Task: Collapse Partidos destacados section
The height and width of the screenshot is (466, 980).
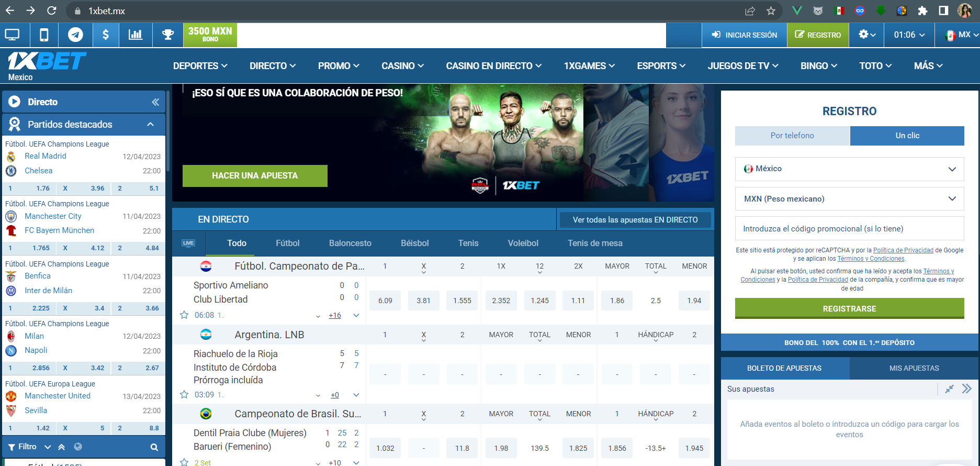Action: [x=150, y=124]
